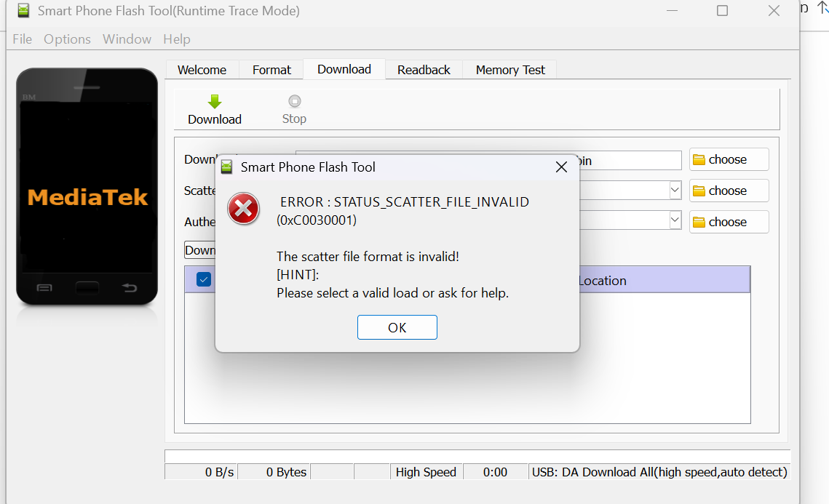
Task: Switch to the Memory Test tab
Action: 509,70
